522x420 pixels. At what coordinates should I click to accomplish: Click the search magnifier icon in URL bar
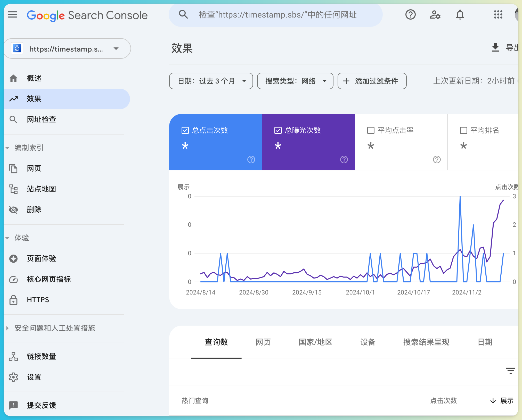[x=183, y=14]
